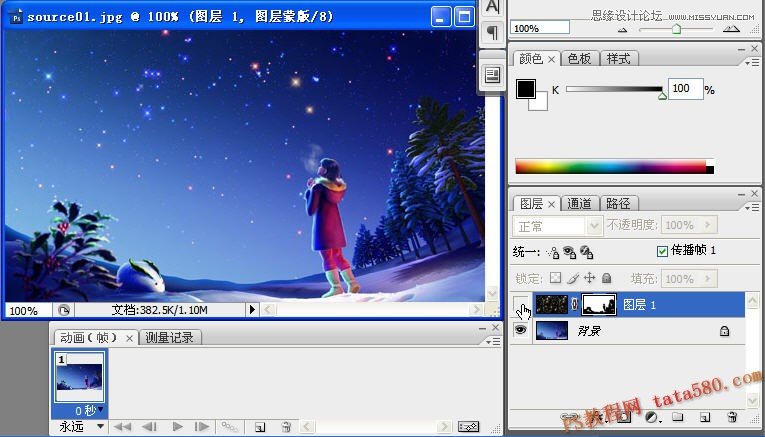Image resolution: width=765 pixels, height=437 pixels.
Task: Delete layer with Layers panel trash icon
Action: point(732,417)
